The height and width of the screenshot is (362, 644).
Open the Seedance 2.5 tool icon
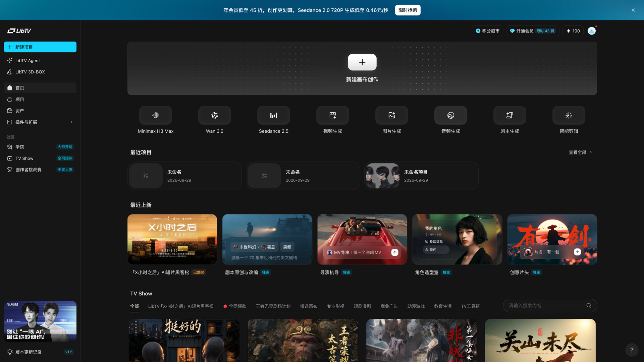tap(274, 115)
